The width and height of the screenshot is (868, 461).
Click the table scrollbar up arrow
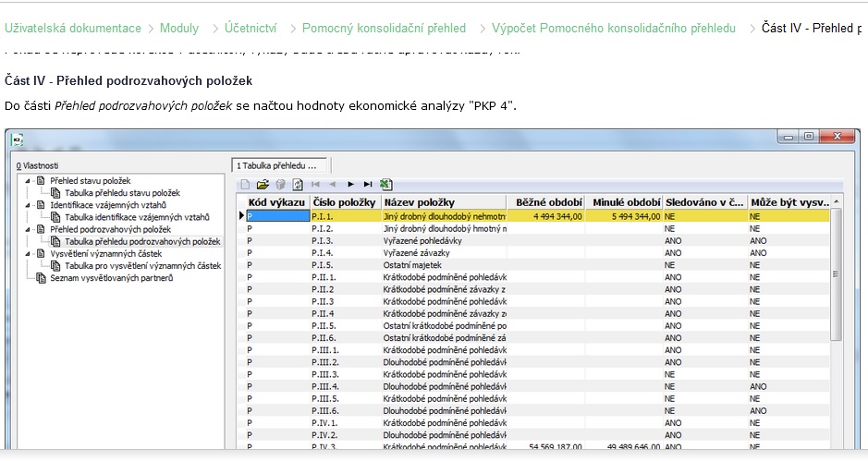tap(836, 202)
